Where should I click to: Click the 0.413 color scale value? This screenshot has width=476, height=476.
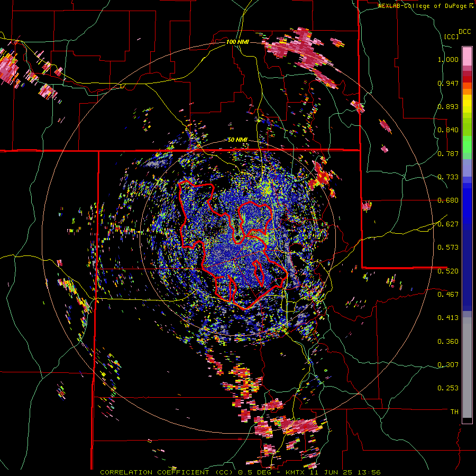coord(448,318)
